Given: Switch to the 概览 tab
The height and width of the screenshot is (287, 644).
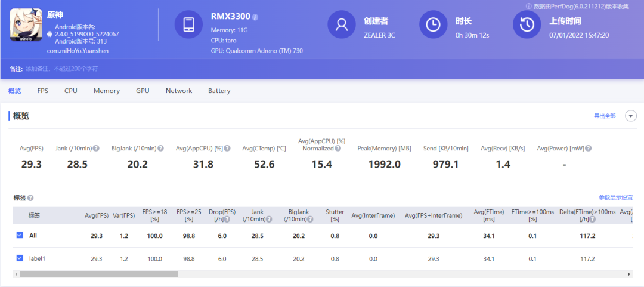Looking at the screenshot, I should coord(14,91).
